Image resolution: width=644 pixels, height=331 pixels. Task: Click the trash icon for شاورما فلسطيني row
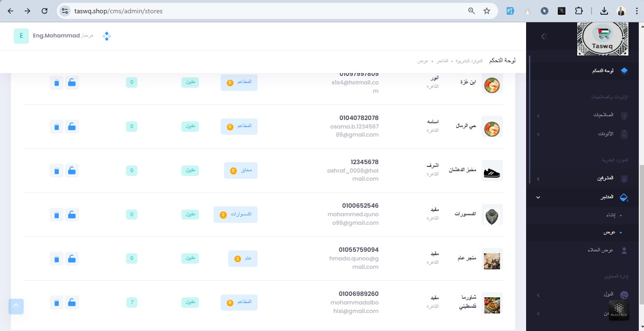56,303
